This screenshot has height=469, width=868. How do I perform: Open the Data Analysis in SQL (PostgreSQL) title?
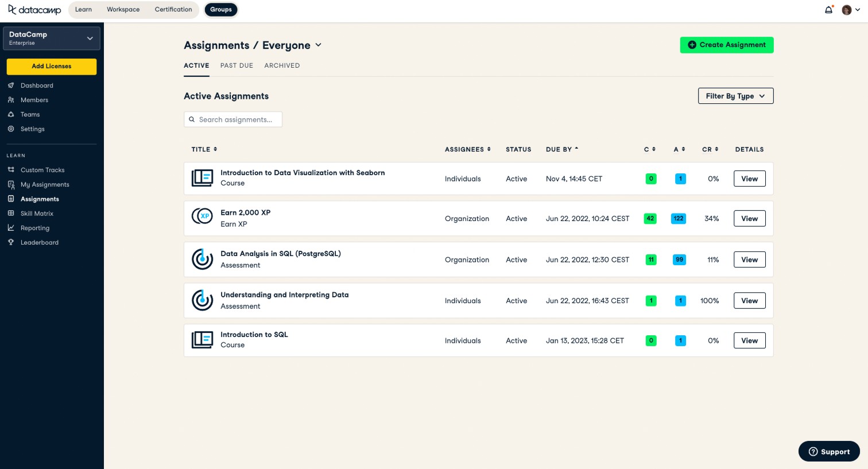(281, 254)
